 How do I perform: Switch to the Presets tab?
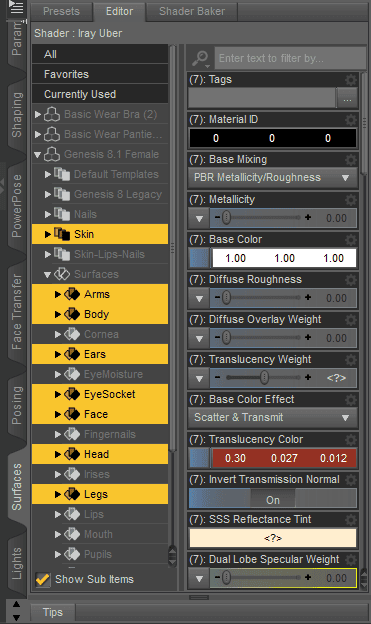[x=61, y=11]
